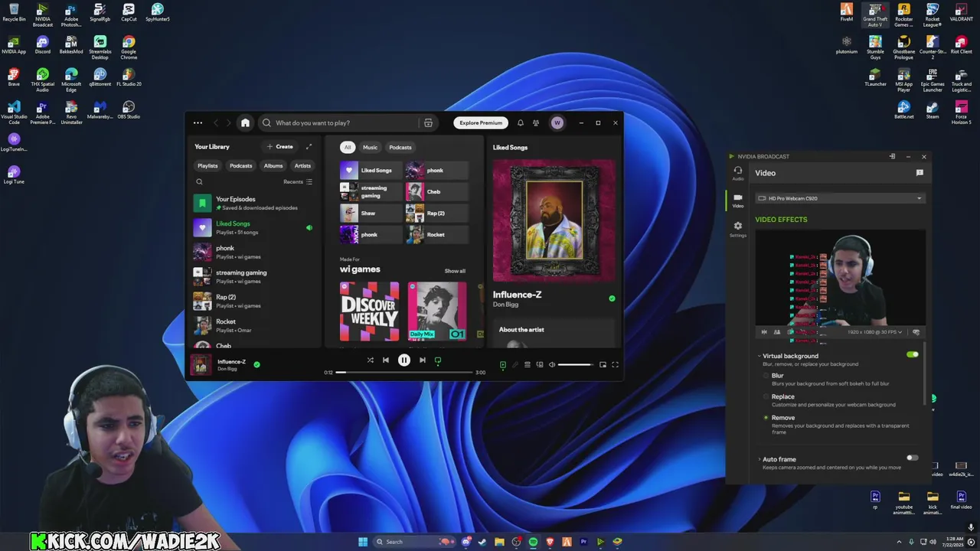Open Spotify from the Windows taskbar
This screenshot has width=980, height=551.
click(x=533, y=542)
